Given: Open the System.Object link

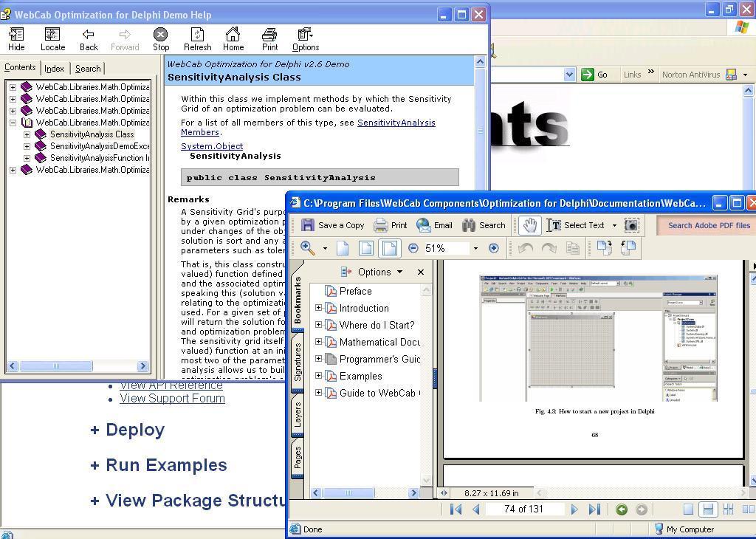Looking at the screenshot, I should (x=212, y=146).
